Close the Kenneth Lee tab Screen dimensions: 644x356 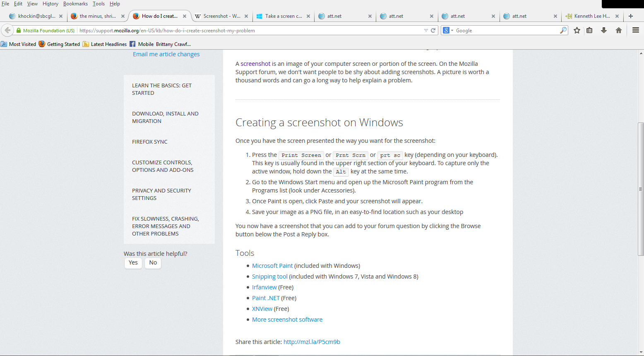[x=617, y=16]
